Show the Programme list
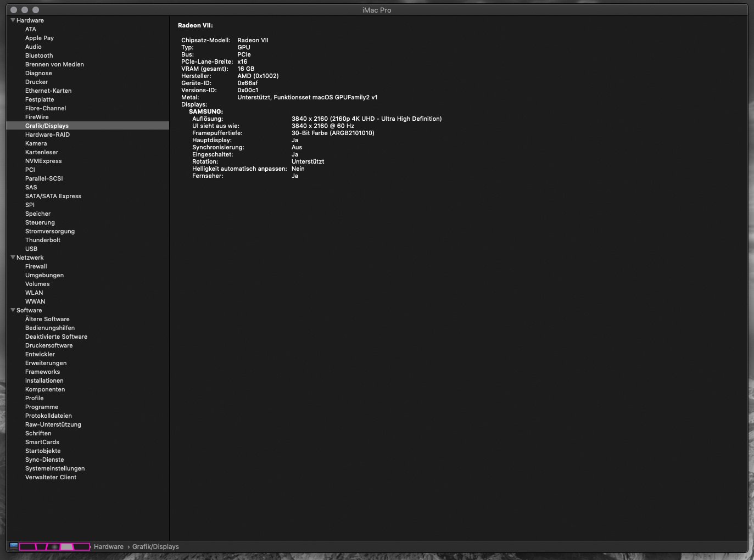The height and width of the screenshot is (560, 754). [42, 407]
